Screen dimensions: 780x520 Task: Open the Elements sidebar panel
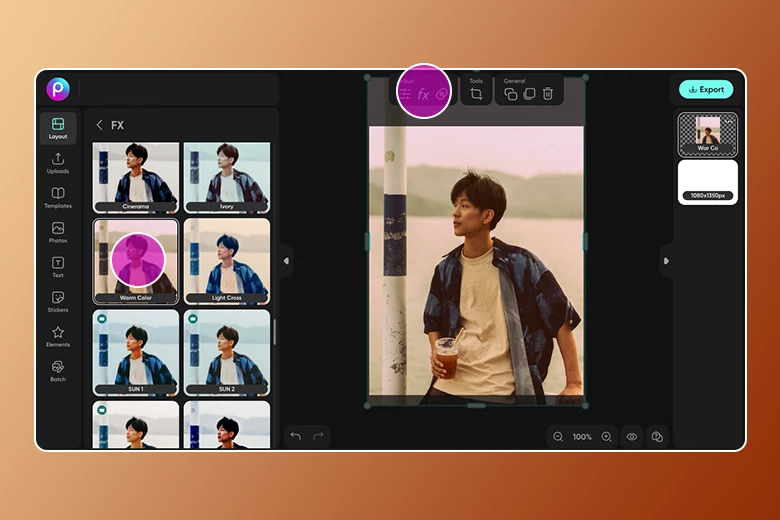click(x=58, y=336)
